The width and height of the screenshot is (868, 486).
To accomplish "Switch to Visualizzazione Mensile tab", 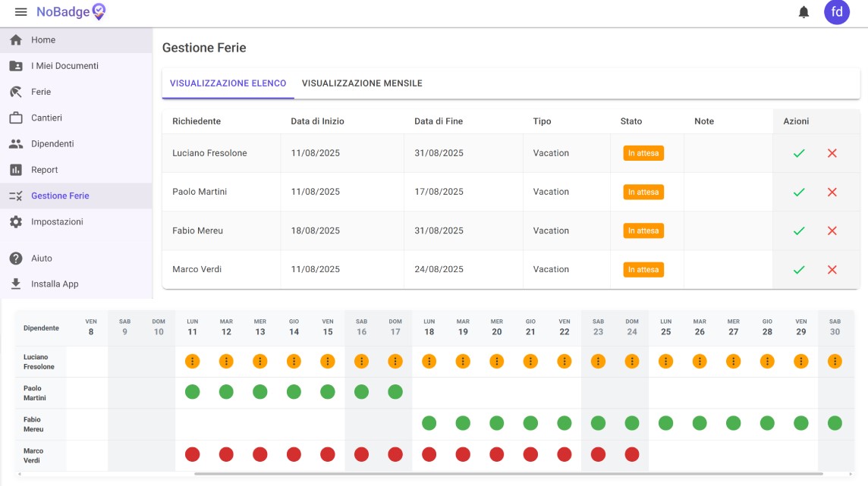I will [362, 83].
